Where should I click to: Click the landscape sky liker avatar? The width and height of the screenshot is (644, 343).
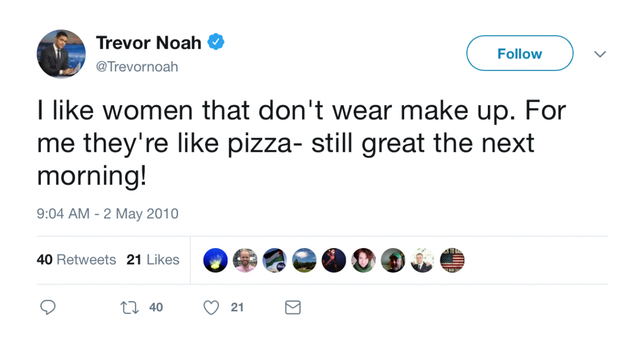coord(304,260)
